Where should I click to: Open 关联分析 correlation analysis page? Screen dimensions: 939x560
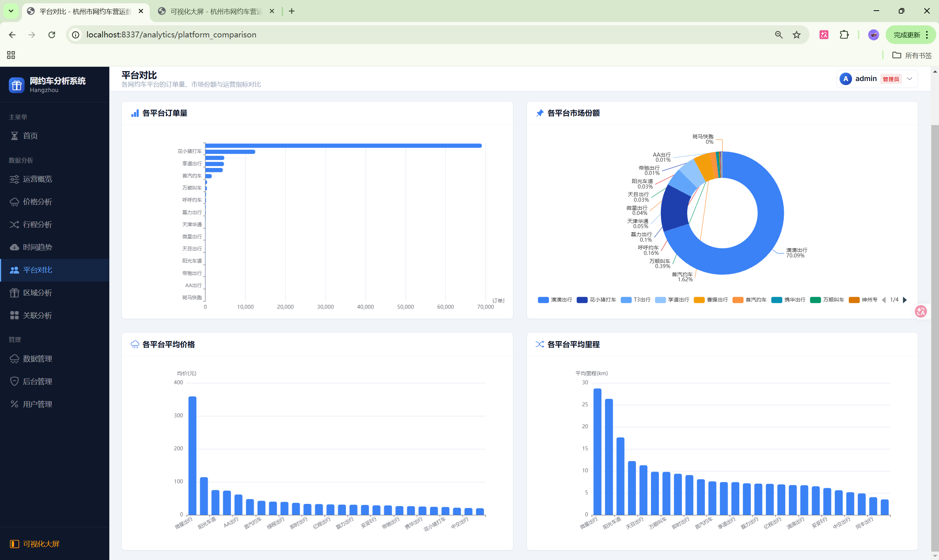coord(37,315)
